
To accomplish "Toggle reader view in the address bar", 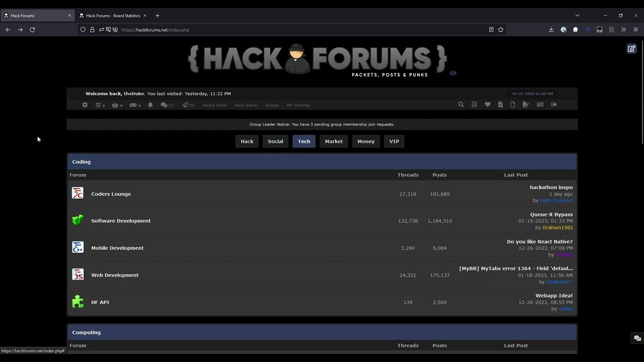I will click(491, 30).
